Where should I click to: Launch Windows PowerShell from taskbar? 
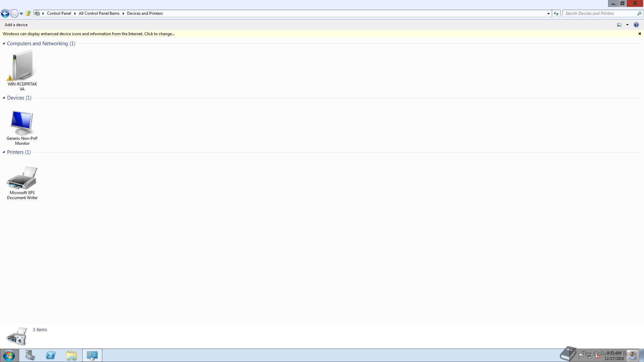pyautogui.click(x=51, y=355)
